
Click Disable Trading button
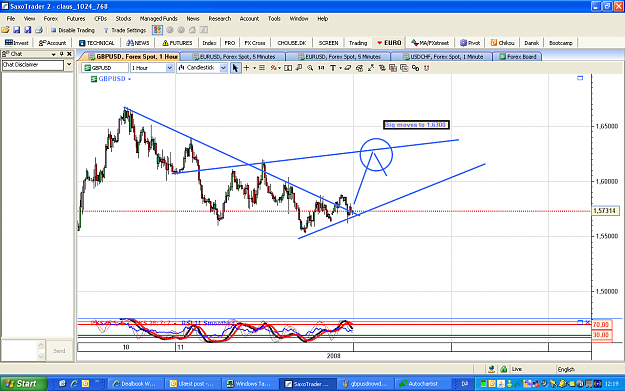[73, 30]
